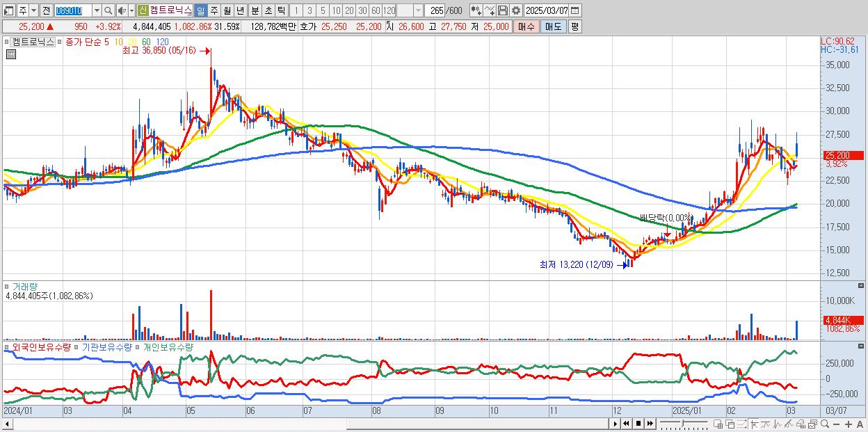The width and height of the screenshot is (868, 432).
Task: Edit the date field 2025/03/07
Action: pyautogui.click(x=547, y=10)
